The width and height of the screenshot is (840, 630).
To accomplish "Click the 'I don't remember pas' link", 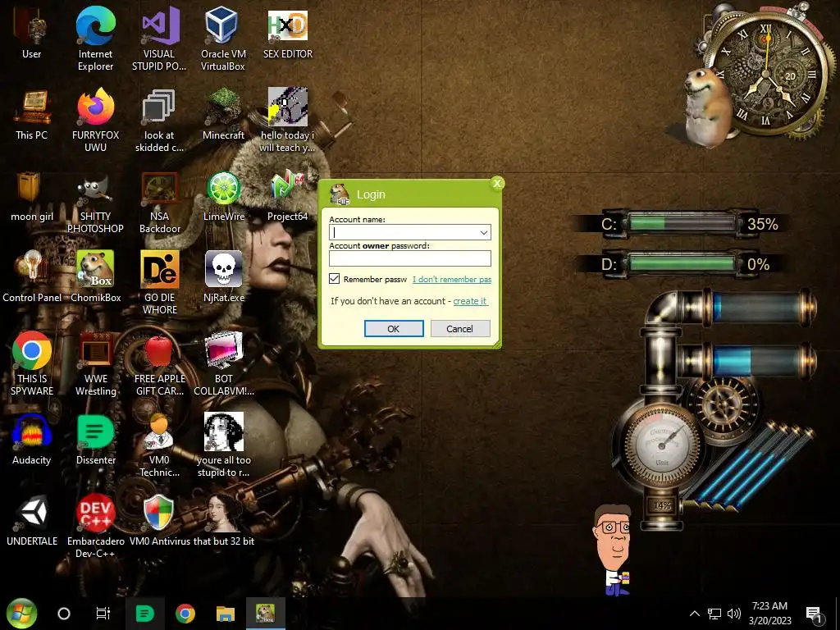I will point(452,279).
